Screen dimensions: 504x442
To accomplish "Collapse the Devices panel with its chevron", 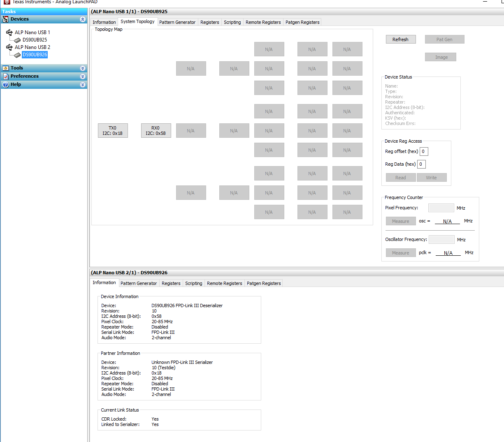I will [82, 19].
